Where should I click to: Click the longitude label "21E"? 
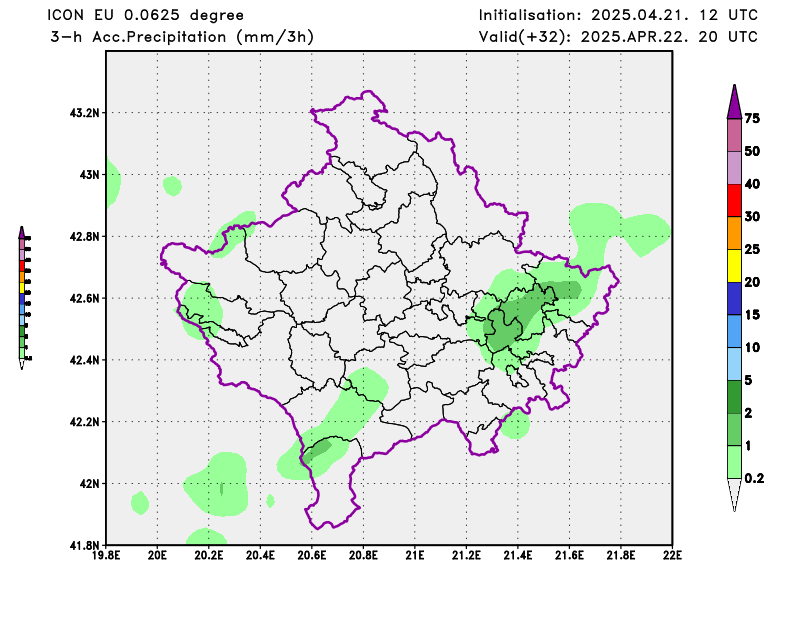415,555
